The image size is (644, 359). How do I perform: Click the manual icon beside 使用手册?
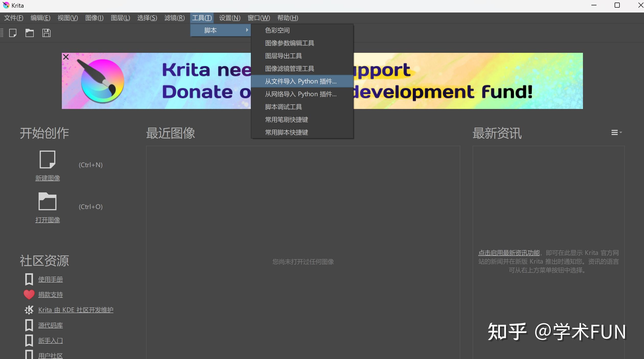pyautogui.click(x=29, y=279)
